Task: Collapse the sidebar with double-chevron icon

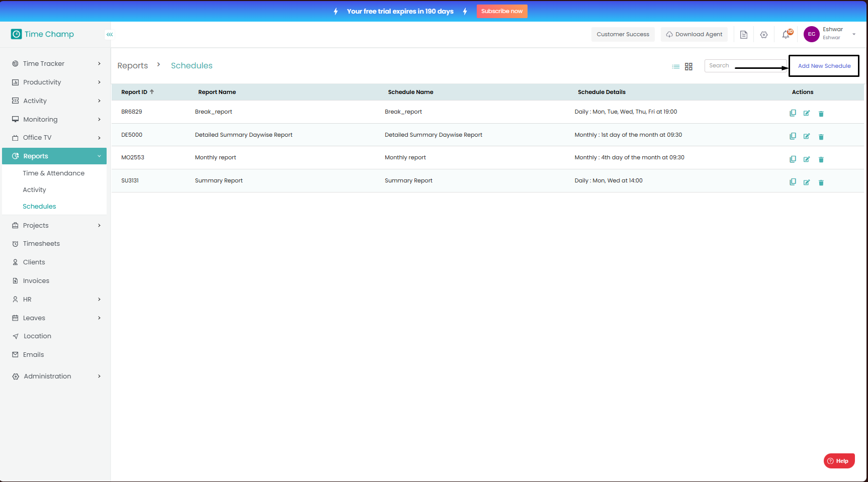Action: (110, 34)
